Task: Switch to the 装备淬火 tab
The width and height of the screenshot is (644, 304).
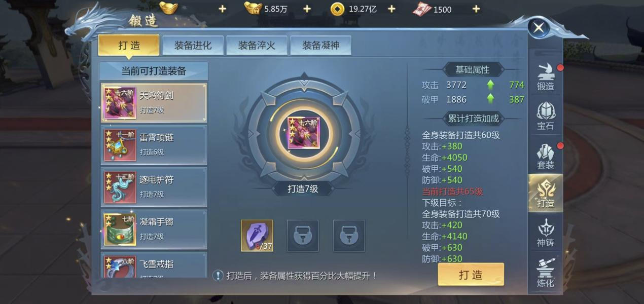Action: (x=257, y=45)
